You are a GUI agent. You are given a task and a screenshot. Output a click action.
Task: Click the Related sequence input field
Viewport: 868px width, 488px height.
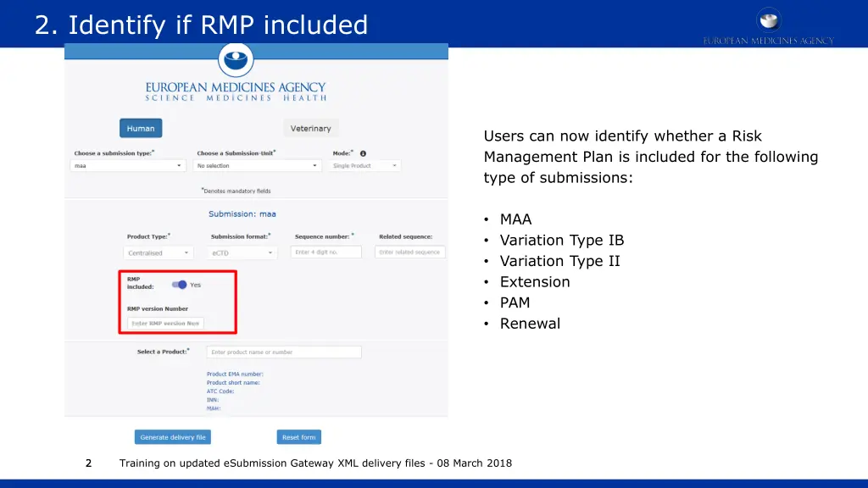pyautogui.click(x=409, y=252)
